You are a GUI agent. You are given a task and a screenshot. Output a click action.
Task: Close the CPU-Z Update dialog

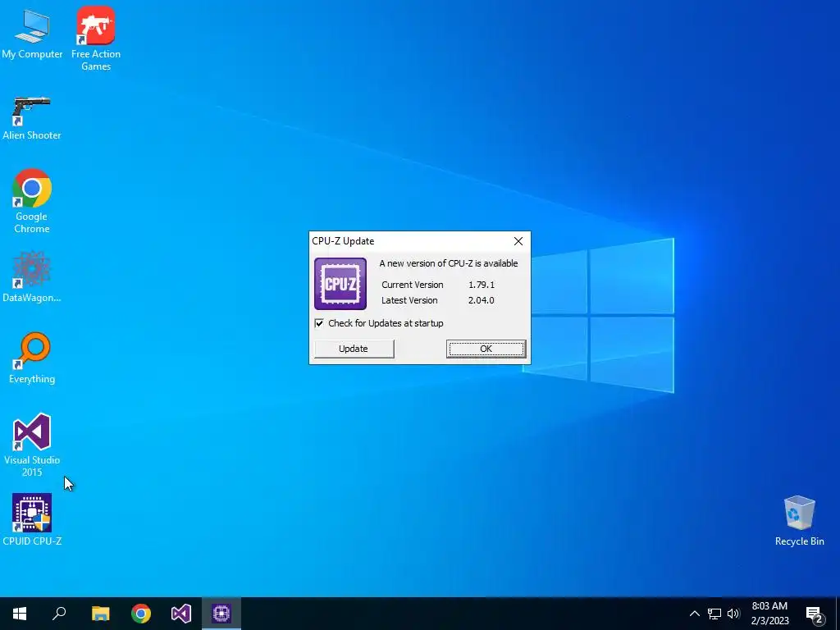click(518, 241)
